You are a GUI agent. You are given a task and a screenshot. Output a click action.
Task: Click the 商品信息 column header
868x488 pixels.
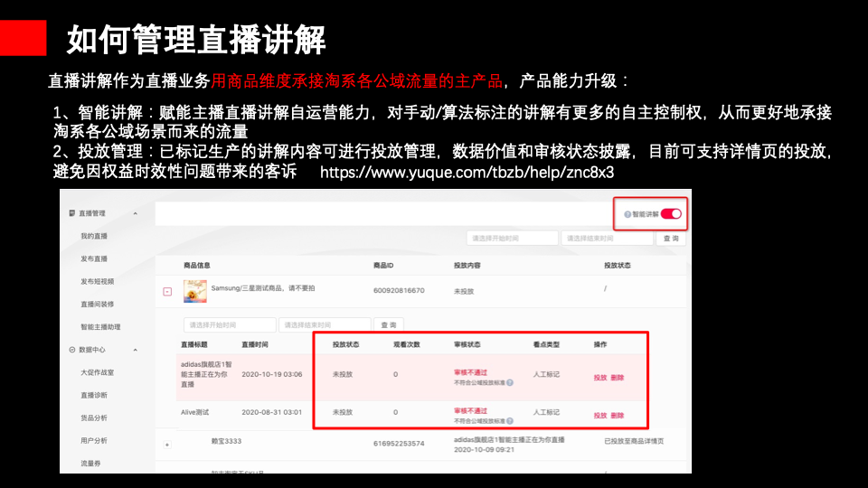click(197, 266)
